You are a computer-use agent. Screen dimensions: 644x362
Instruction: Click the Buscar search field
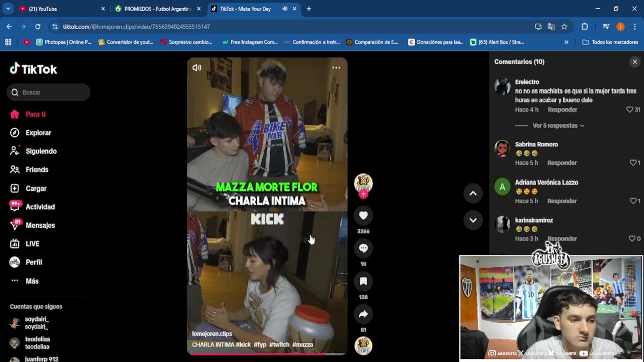(x=48, y=92)
